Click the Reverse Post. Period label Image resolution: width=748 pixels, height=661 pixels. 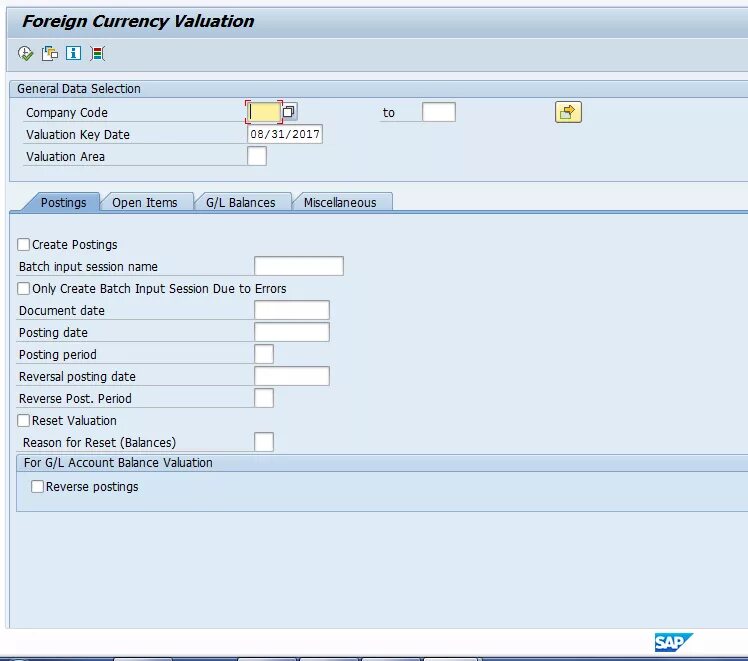click(75, 398)
